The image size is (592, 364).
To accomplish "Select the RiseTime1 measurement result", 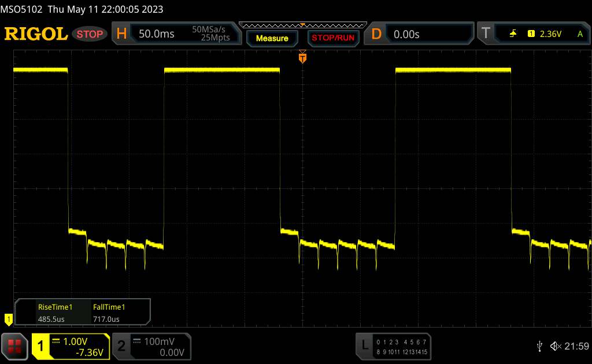I will click(55, 313).
